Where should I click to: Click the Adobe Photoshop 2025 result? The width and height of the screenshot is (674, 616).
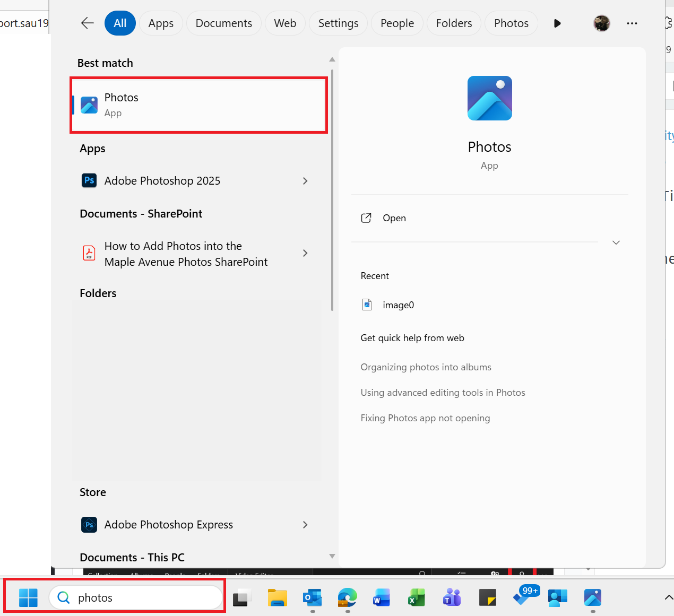(162, 181)
